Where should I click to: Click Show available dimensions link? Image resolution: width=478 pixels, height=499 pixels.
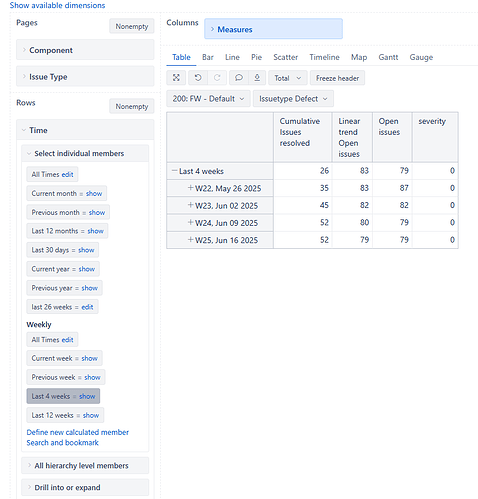click(57, 5)
